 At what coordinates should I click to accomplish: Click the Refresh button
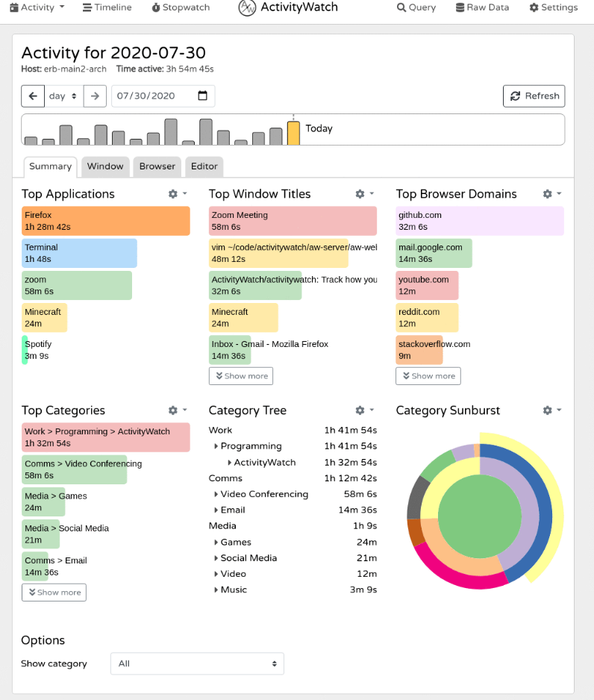click(534, 96)
